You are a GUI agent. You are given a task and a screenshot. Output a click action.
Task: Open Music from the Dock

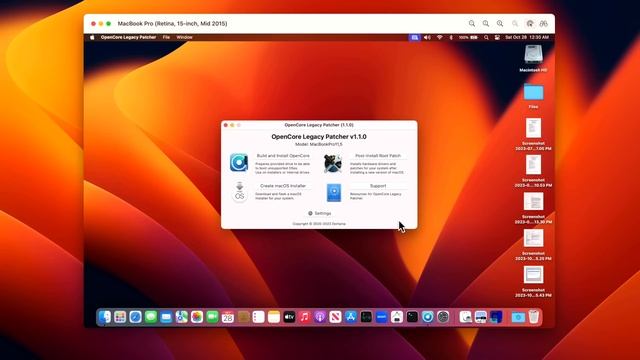[304, 317]
